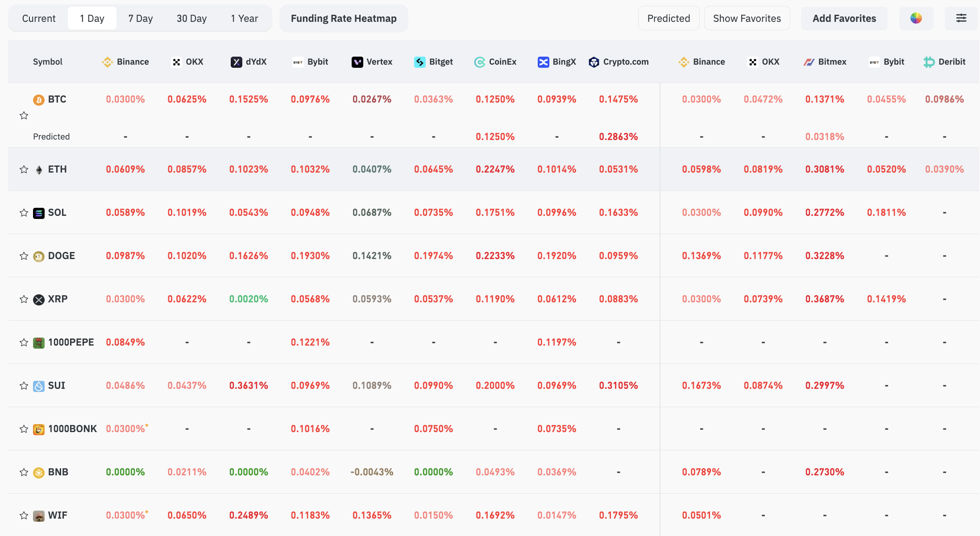Toggle favorite star for ETH
Image resolution: width=980 pixels, height=536 pixels.
click(x=24, y=169)
